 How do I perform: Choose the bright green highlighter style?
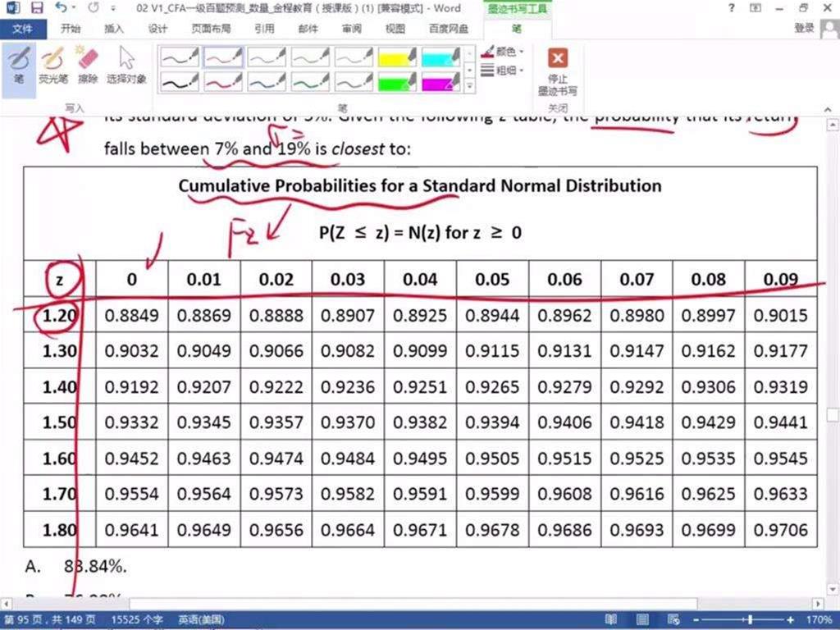pyautogui.click(x=396, y=82)
